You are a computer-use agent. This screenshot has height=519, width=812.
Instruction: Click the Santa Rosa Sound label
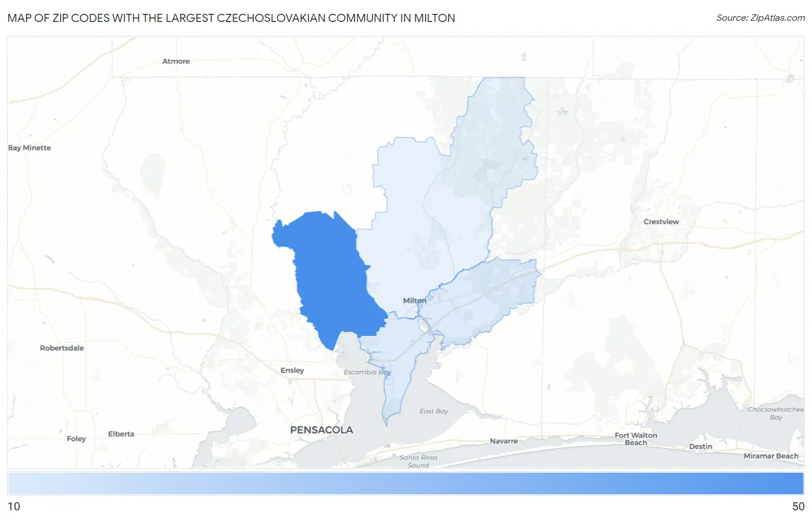(418, 461)
